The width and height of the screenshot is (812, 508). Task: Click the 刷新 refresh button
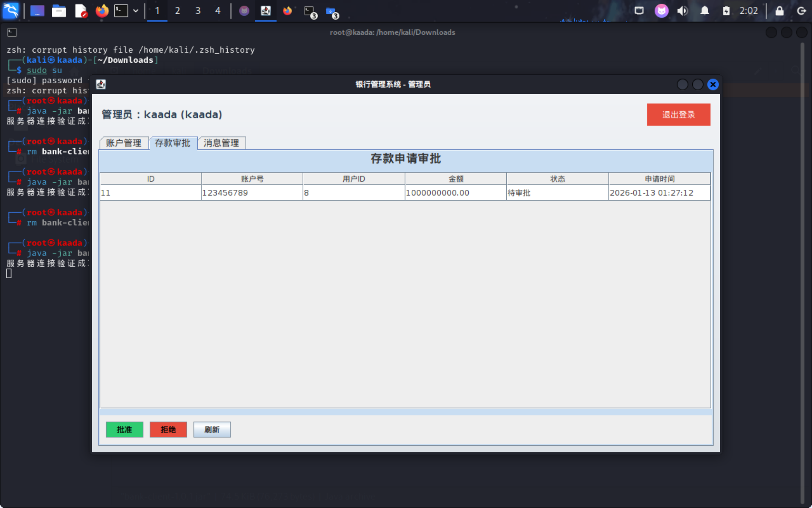212,430
